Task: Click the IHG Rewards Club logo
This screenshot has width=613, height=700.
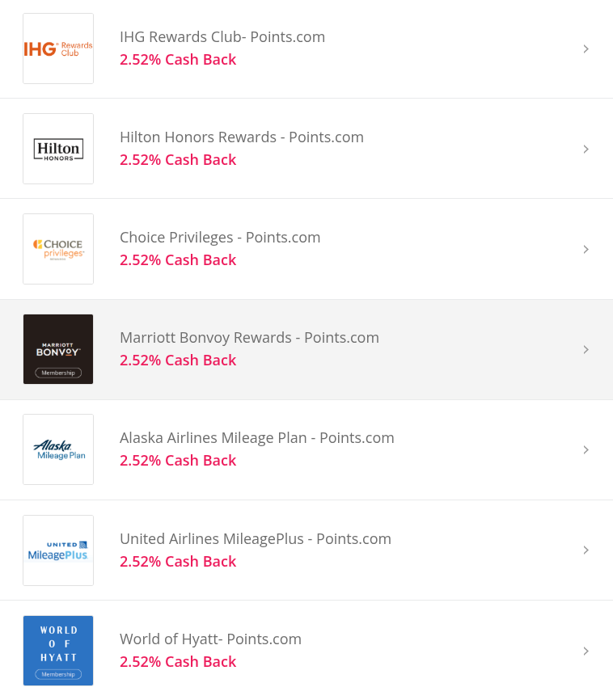Action: tap(58, 48)
